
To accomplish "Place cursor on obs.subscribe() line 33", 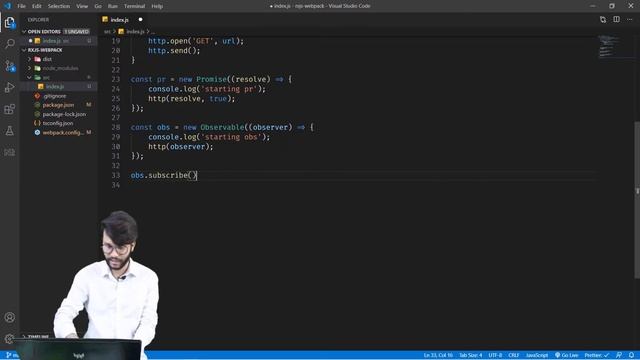I will click(164, 176).
